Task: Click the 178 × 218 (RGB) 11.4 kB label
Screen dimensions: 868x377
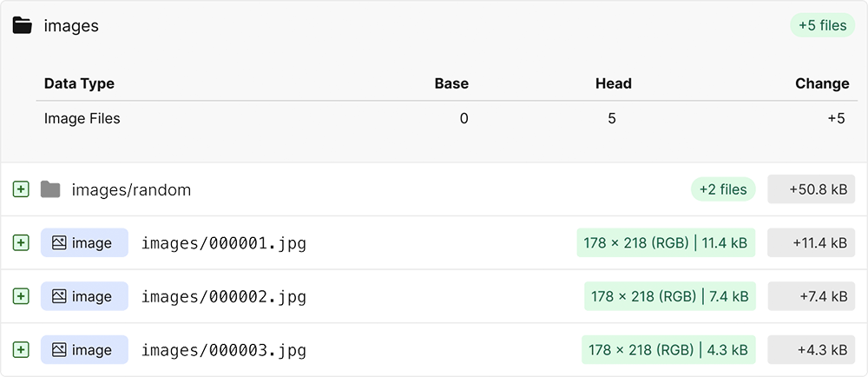Action: click(x=666, y=243)
